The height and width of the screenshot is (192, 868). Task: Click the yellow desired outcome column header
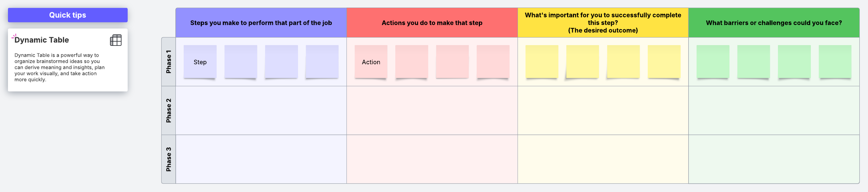pyautogui.click(x=603, y=23)
